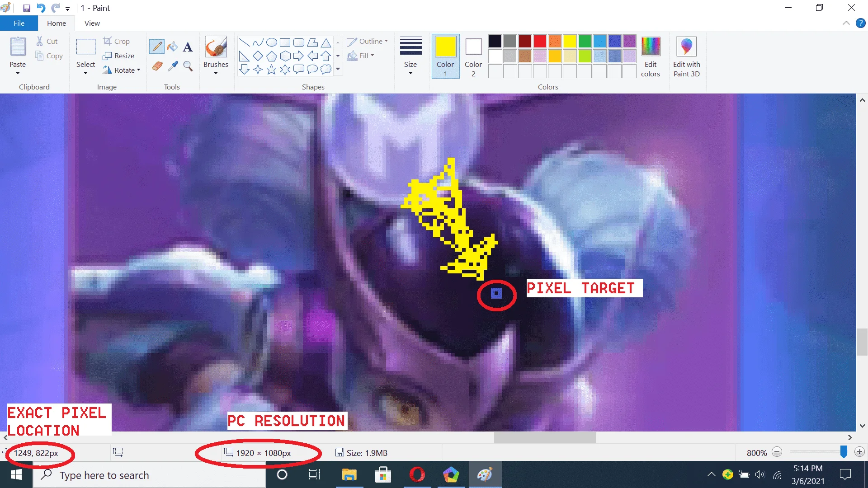This screenshot has width=868, height=488.
Task: Open Opera browser from taskbar
Action: pos(417,475)
